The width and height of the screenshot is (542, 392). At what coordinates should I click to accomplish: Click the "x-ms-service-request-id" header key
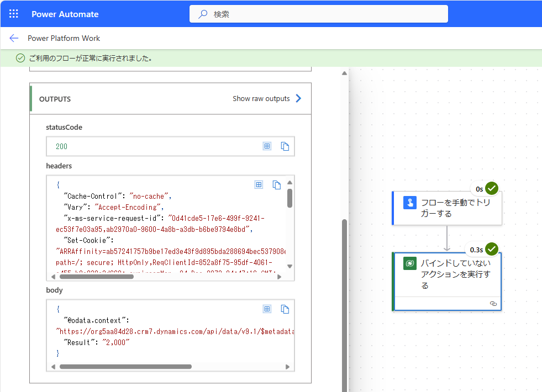pyautogui.click(x=112, y=218)
